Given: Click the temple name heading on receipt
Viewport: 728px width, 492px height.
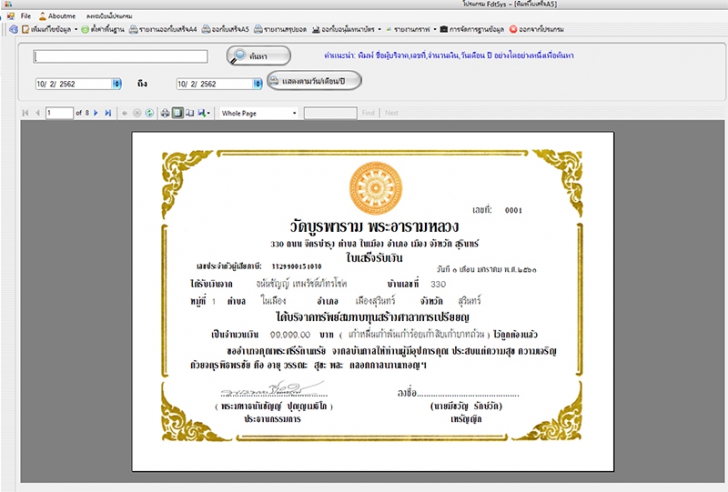Looking at the screenshot, I should click(374, 226).
